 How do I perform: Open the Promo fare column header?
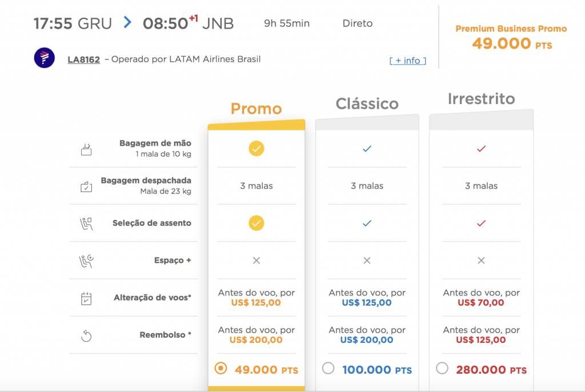click(x=257, y=109)
